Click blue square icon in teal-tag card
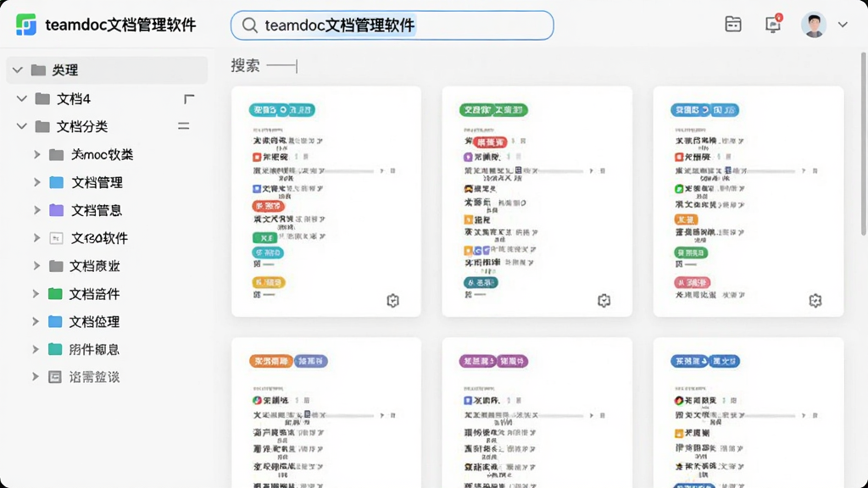This screenshot has height=488, width=868. coord(257,189)
